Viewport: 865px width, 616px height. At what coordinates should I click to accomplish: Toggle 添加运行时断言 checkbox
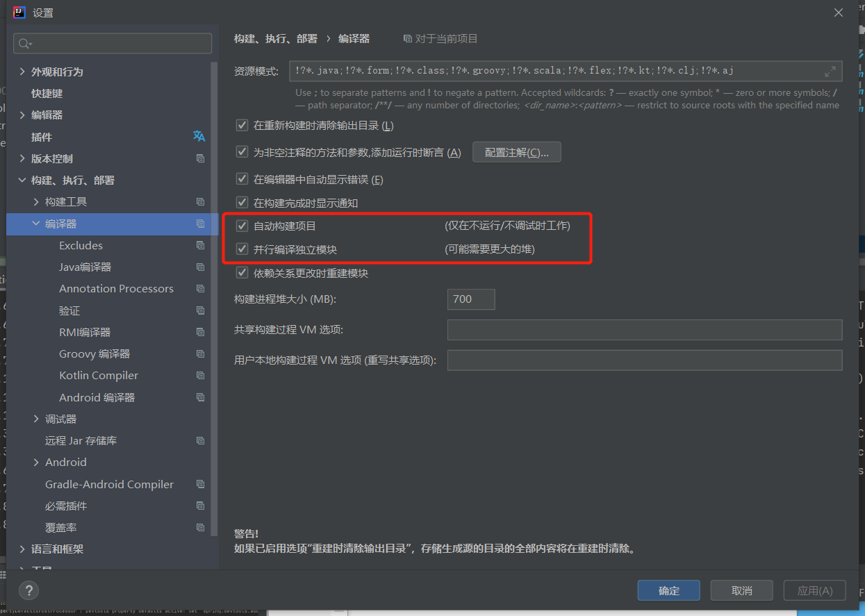[x=242, y=152]
